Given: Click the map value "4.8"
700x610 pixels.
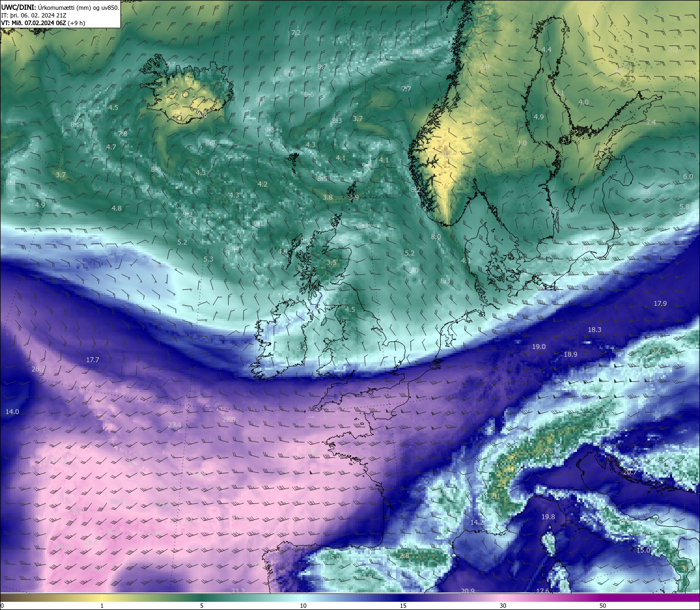Looking at the screenshot, I should pos(116,208).
